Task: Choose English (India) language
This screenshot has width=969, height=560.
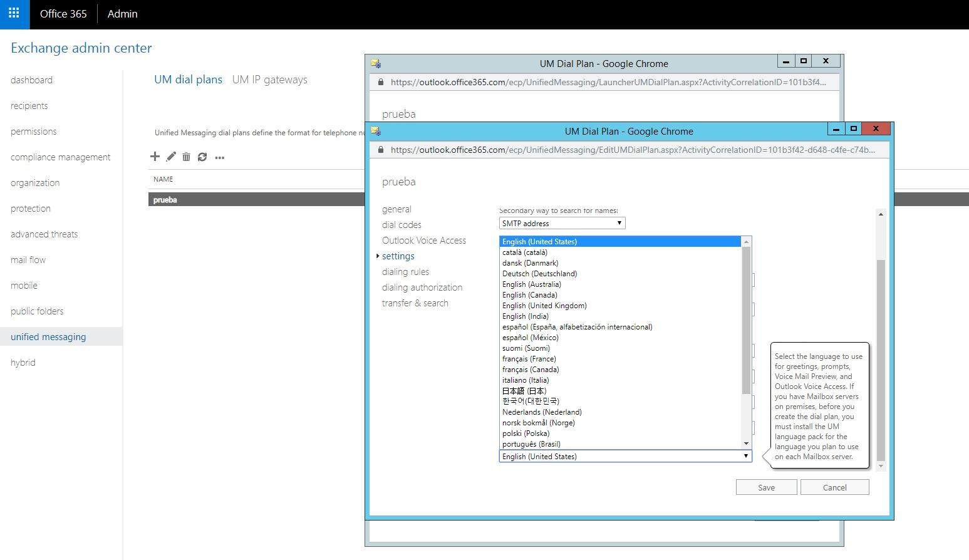Action: point(620,316)
